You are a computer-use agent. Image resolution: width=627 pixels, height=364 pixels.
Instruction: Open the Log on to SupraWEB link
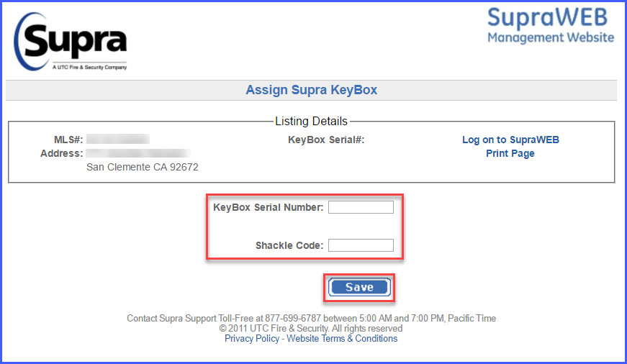(510, 140)
